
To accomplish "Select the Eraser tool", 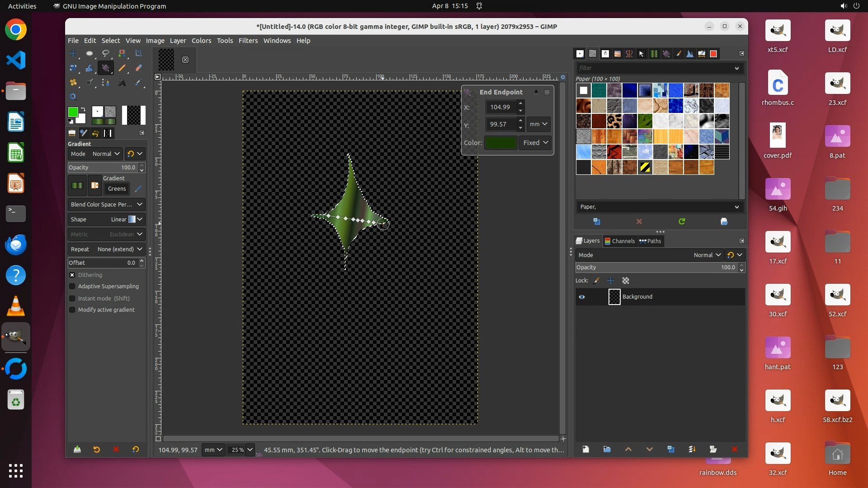I will click(138, 68).
